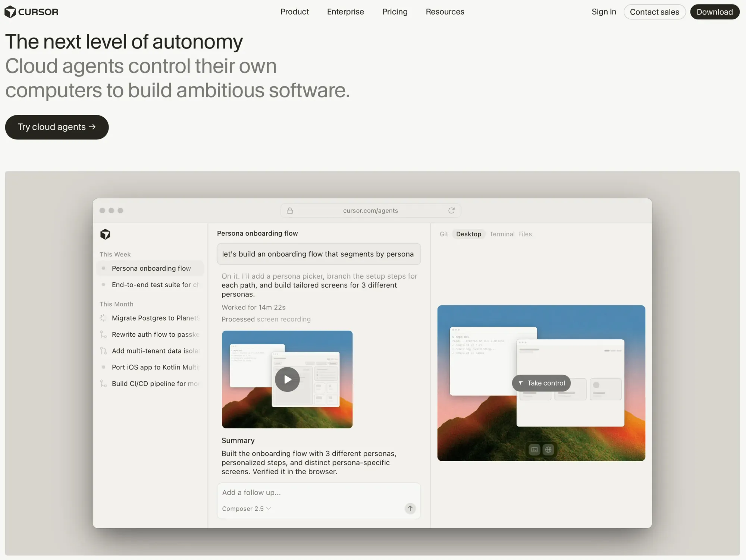Click the Sign in link
The image size is (746, 560).
coord(604,12)
